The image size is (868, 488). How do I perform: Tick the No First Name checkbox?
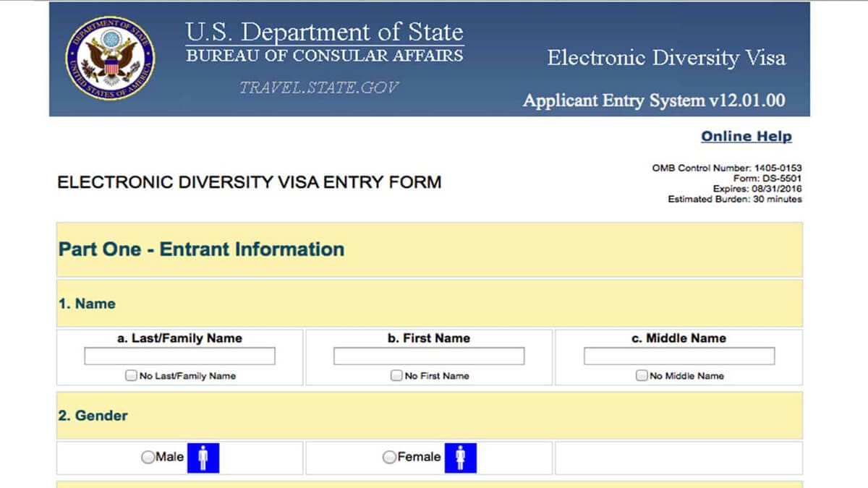coord(396,376)
